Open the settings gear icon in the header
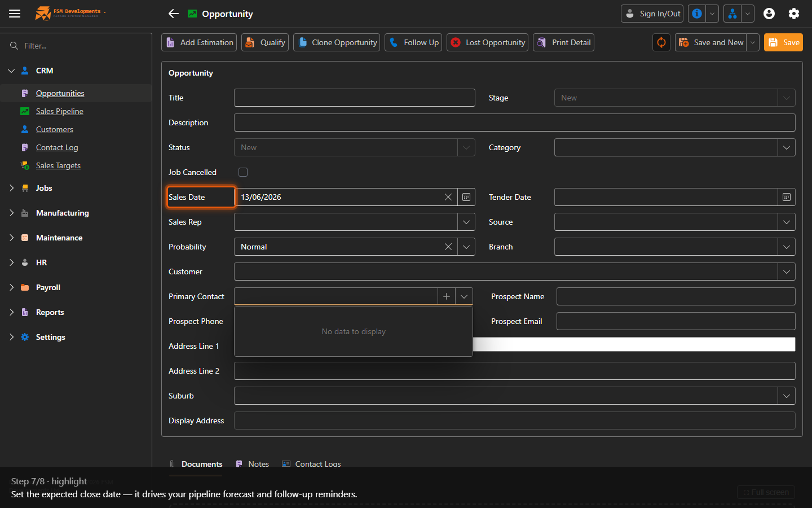This screenshot has height=508, width=812. (794, 14)
